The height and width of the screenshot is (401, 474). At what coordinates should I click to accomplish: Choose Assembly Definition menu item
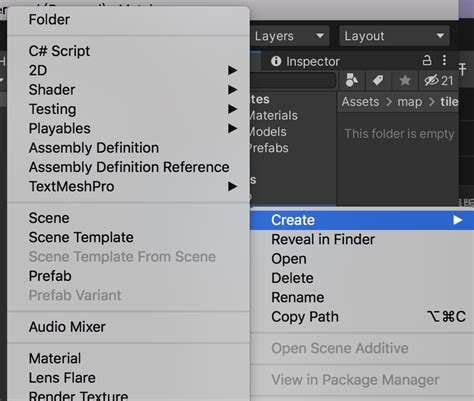pos(128,148)
